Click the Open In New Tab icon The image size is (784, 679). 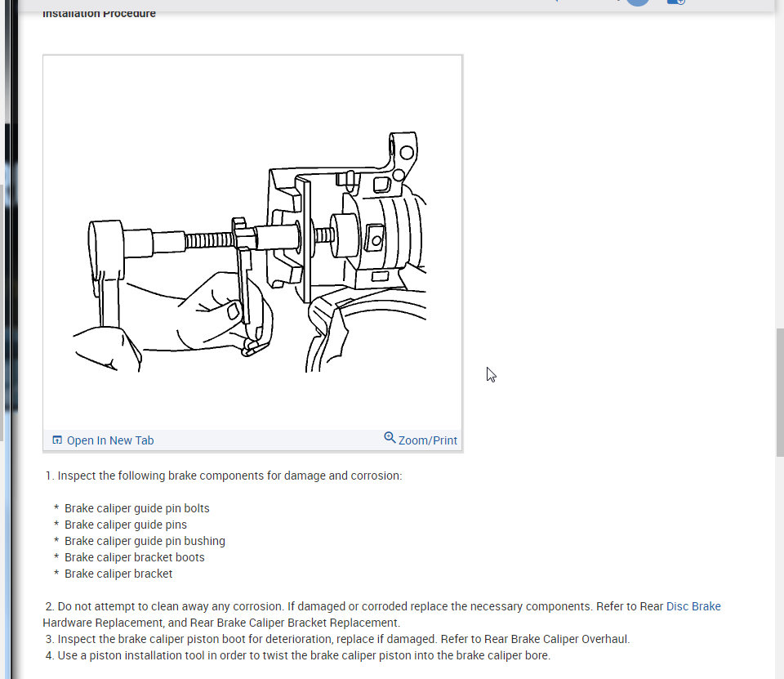pos(56,440)
